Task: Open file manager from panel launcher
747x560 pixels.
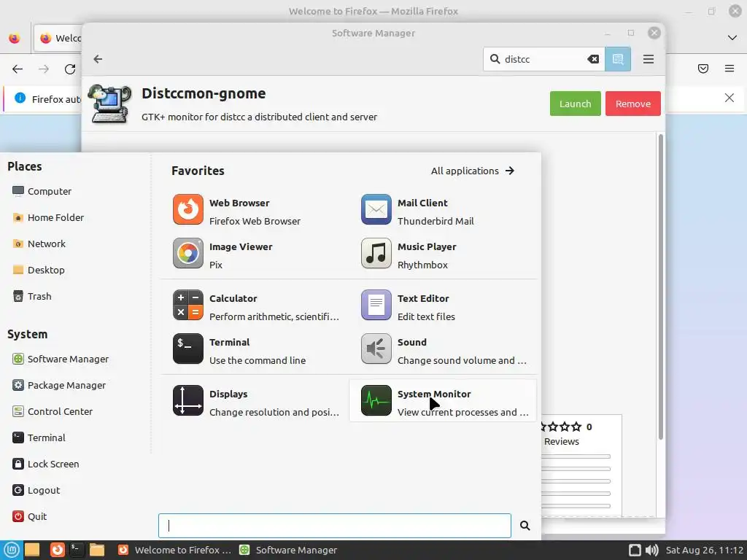Action: coord(97,550)
